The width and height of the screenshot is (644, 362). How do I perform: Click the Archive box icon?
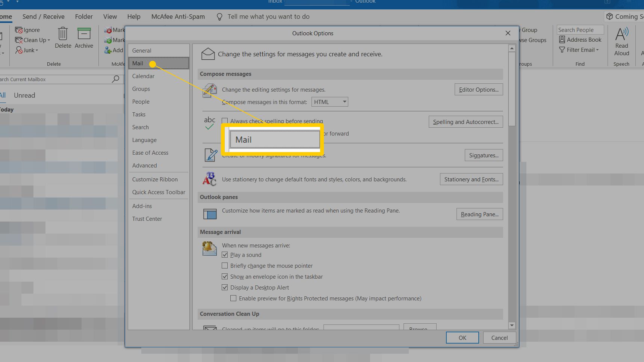point(84,34)
